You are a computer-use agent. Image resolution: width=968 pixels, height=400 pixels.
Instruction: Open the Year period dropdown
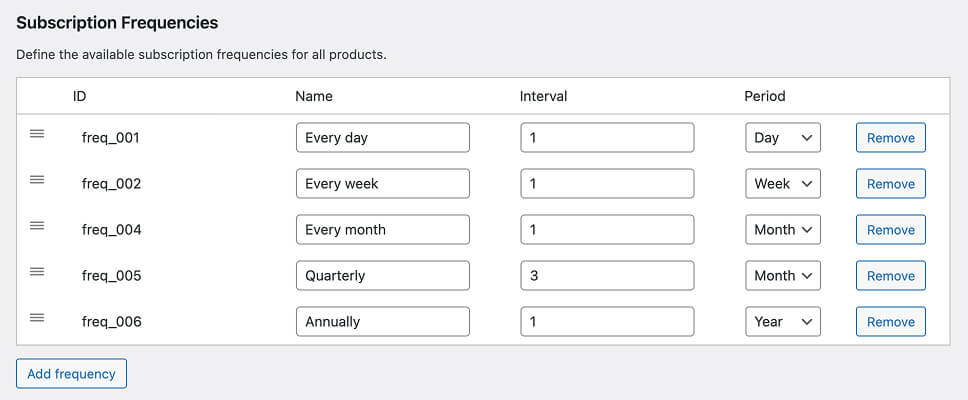tap(783, 322)
